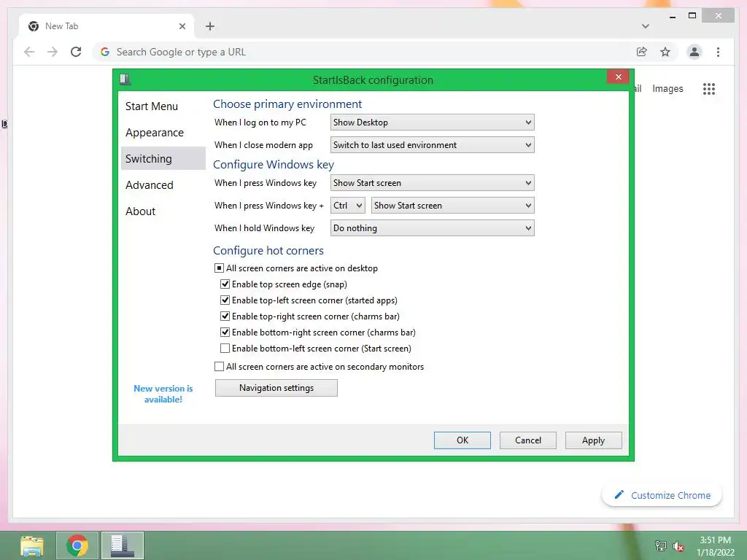Reload the page with Chrome's refresh icon
747x560 pixels.
point(76,52)
